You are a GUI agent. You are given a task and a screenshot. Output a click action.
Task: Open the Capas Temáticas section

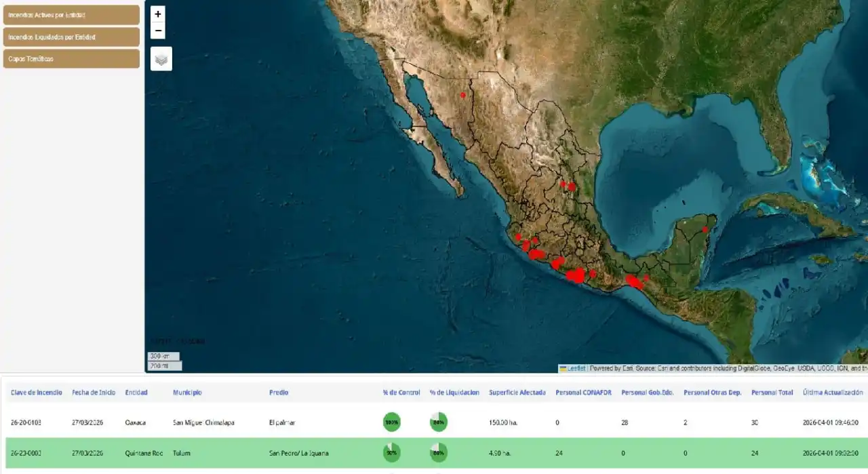point(71,58)
